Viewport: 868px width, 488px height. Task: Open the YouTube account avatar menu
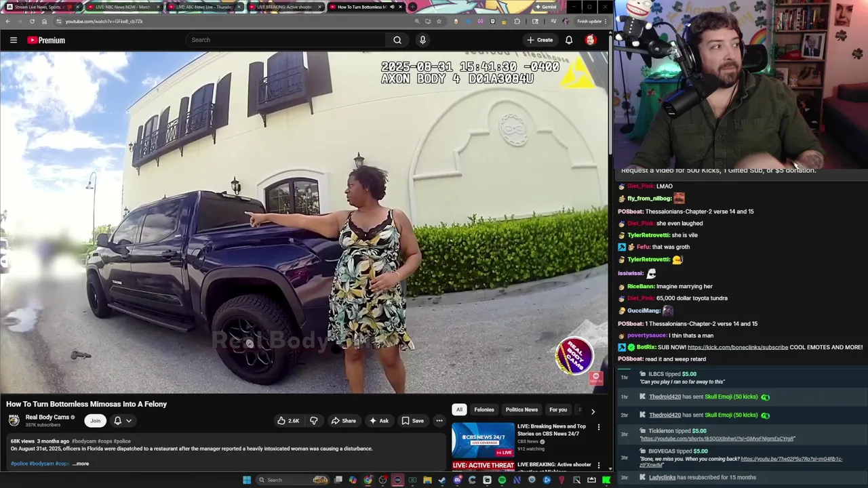(x=591, y=40)
